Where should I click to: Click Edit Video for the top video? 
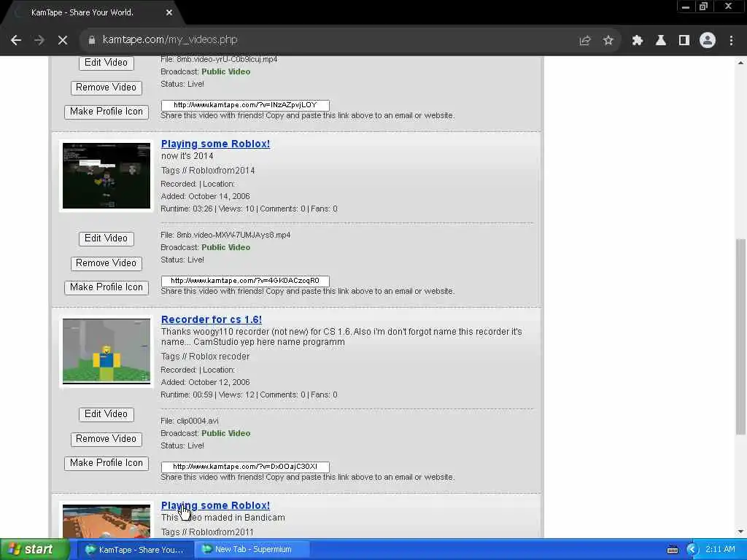click(x=107, y=63)
